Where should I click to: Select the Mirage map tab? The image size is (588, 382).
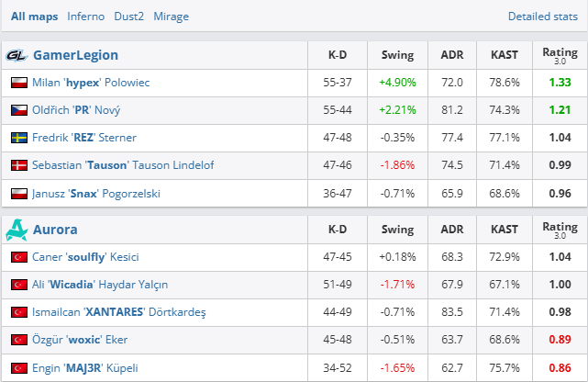[x=172, y=17]
